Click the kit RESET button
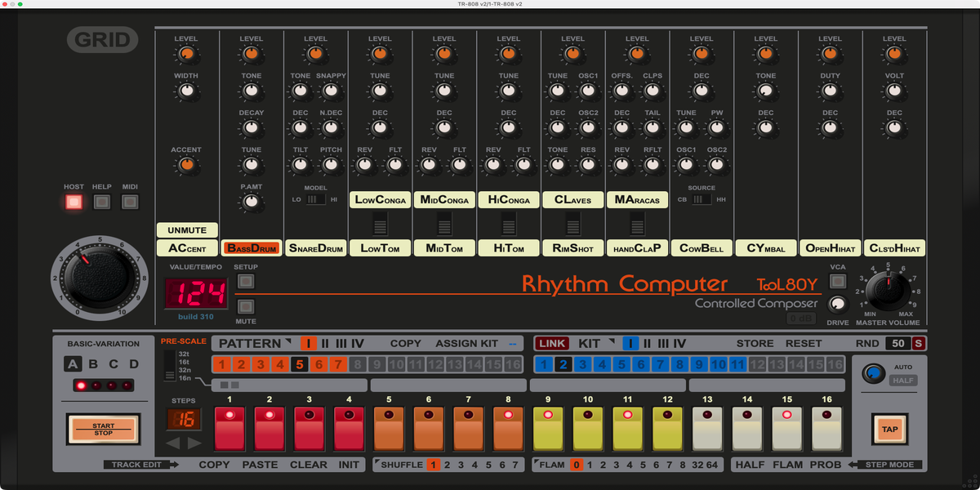 point(804,344)
